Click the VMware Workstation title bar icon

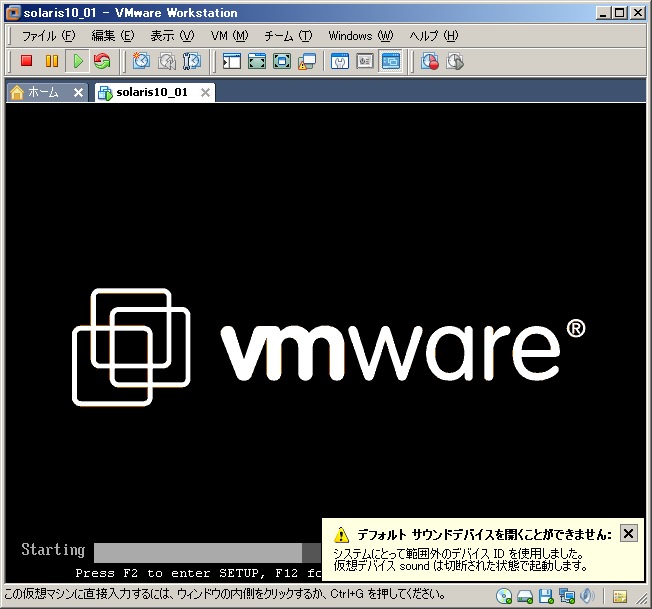click(13, 13)
